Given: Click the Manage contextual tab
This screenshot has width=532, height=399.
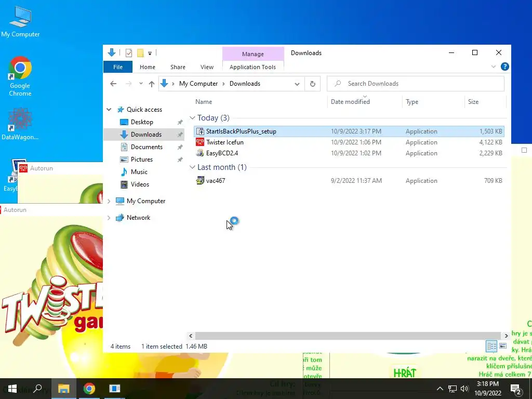Looking at the screenshot, I should [253, 54].
